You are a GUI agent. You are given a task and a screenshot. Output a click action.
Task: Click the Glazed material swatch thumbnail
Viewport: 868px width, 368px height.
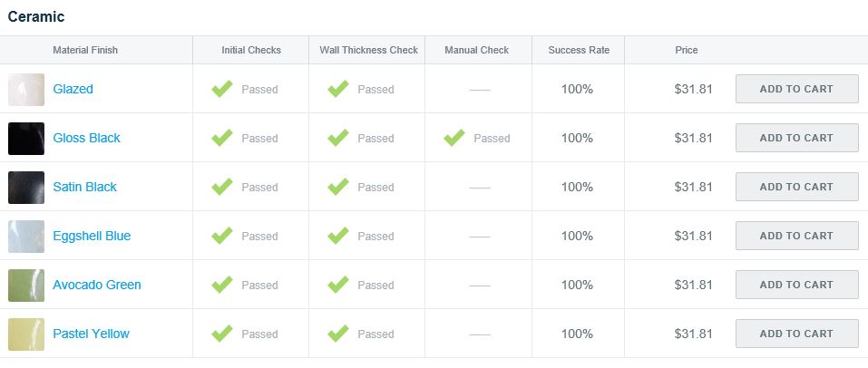coord(26,90)
